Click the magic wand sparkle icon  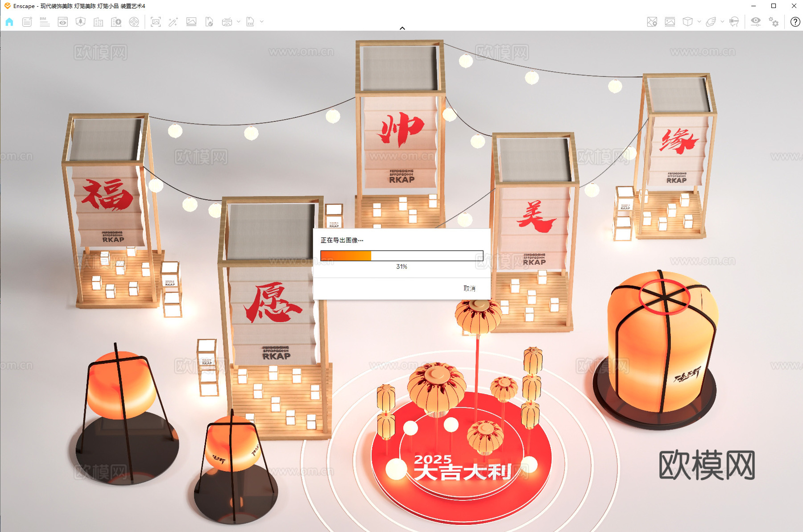pyautogui.click(x=173, y=21)
